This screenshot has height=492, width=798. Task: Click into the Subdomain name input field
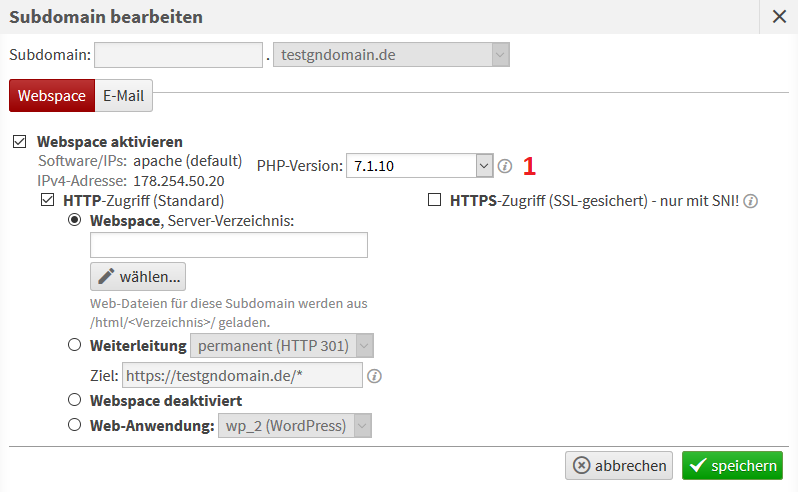tap(179, 55)
